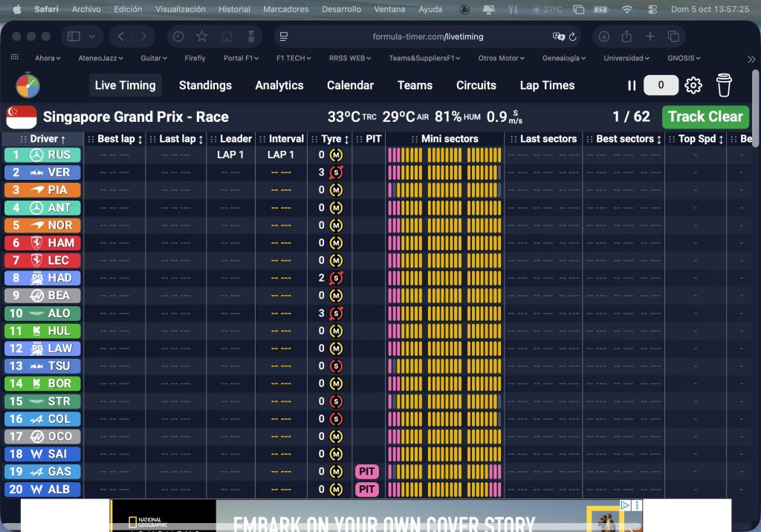761x532 pixels.
Task: Click the Formula Timer stopwatch logo
Action: [27, 85]
